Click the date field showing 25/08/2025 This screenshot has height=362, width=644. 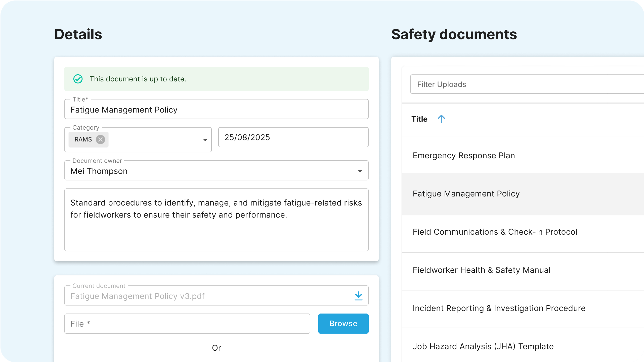point(293,137)
